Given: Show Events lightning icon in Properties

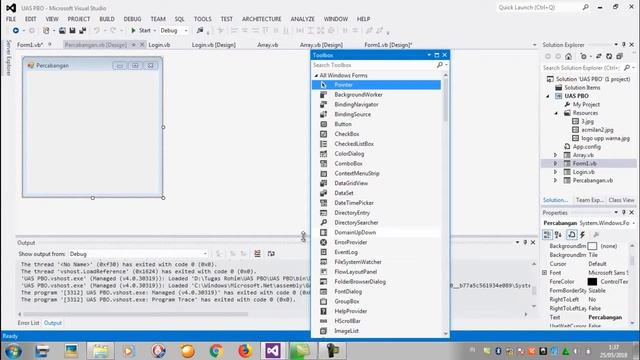Looking at the screenshot, I should (x=583, y=235).
